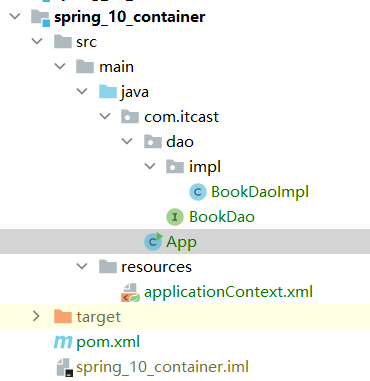Select the BookDaoImpl file name

coord(260,192)
